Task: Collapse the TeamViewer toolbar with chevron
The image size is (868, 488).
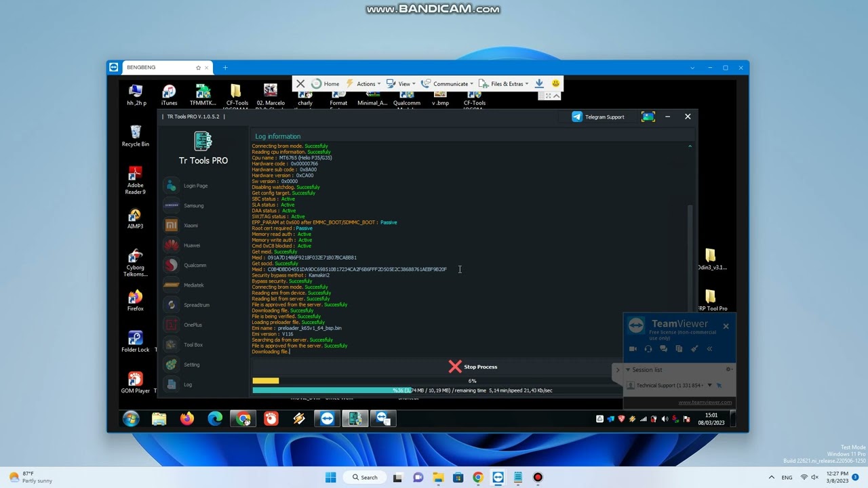Action: (x=557, y=96)
